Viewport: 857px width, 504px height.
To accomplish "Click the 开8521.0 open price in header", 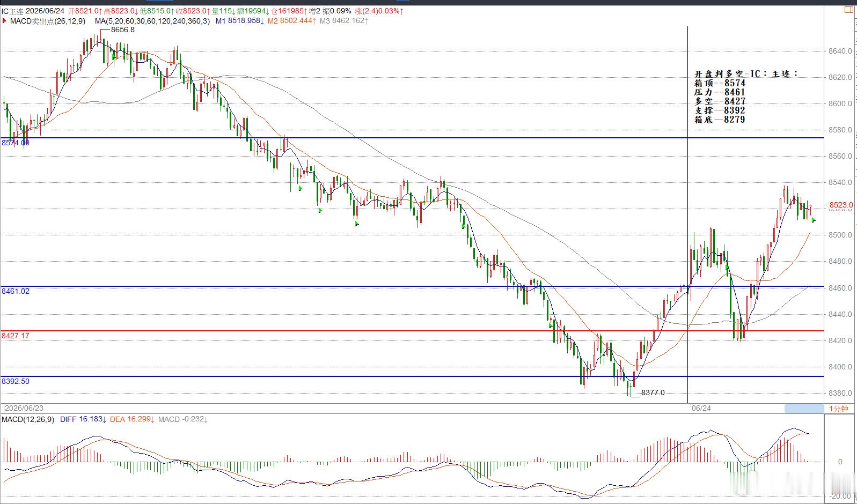I will [85, 11].
